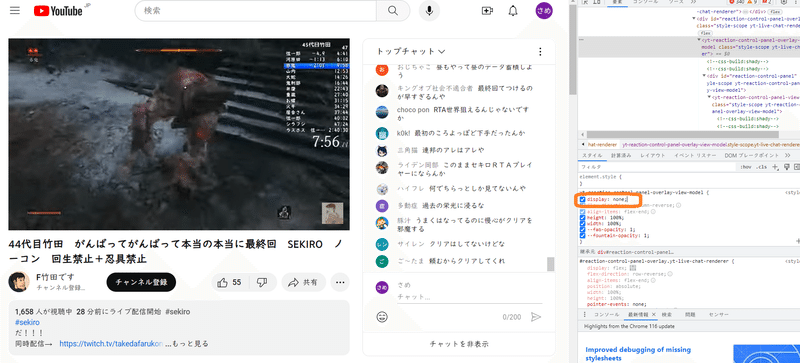Add new style rule plus icon
This screenshot has width=800, height=363.
point(776,167)
